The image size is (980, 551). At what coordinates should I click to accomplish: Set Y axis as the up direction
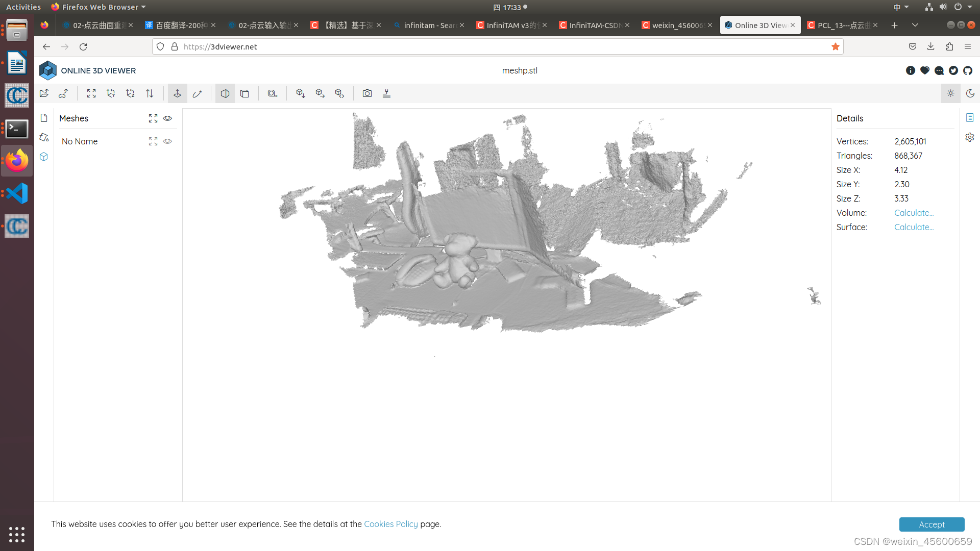tap(111, 93)
